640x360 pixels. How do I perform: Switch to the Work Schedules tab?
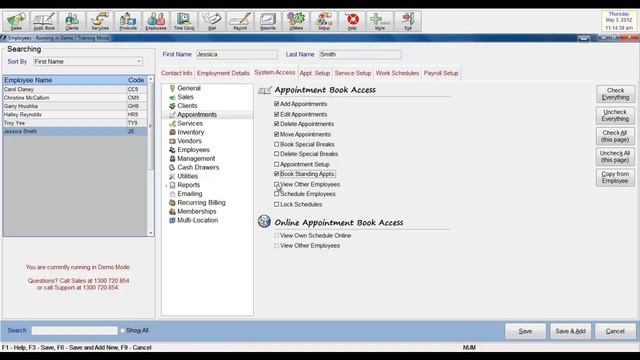coord(397,73)
